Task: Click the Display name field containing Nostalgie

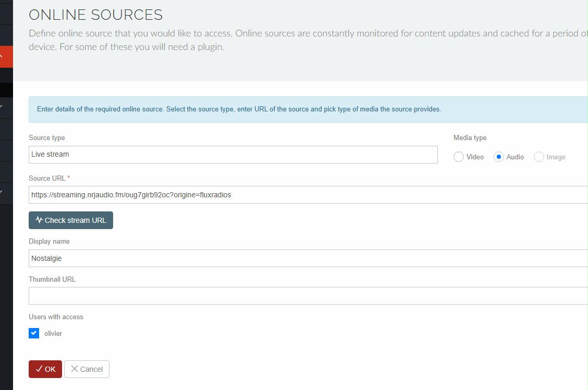Action: point(308,258)
